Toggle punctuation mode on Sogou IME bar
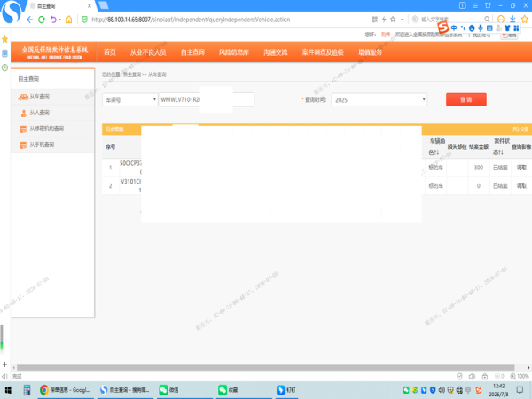Screen dimensions: 532x399 463,28
